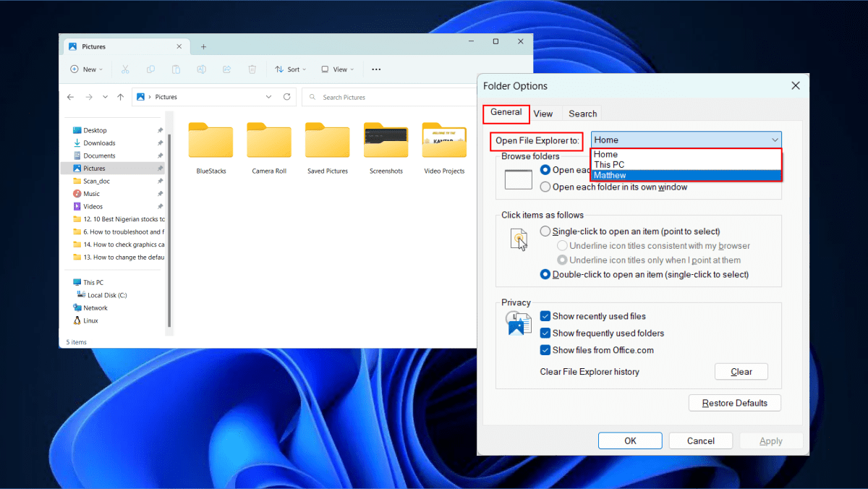Screen dimensions: 868x489
Task: Click the Restore Defaults button
Action: [735, 403]
